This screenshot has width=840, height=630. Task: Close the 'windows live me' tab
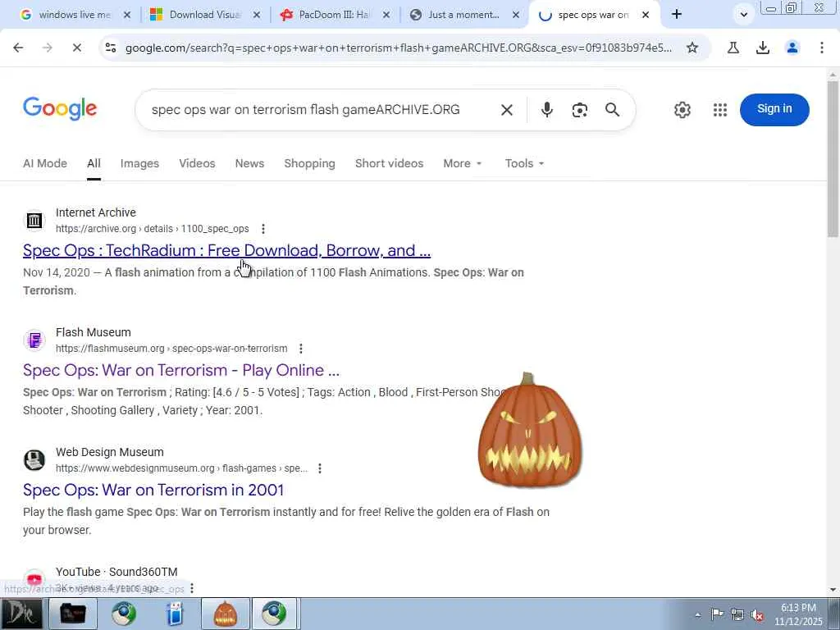pos(127,15)
